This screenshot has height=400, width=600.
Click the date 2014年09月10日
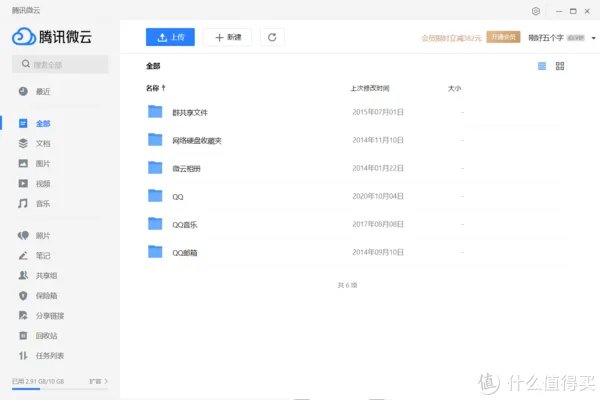click(x=378, y=252)
